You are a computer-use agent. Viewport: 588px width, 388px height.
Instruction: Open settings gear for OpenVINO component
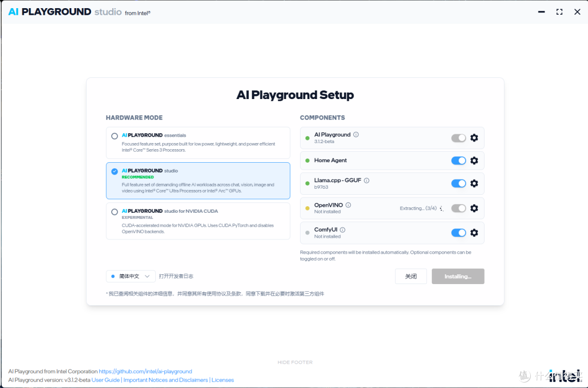click(x=474, y=208)
